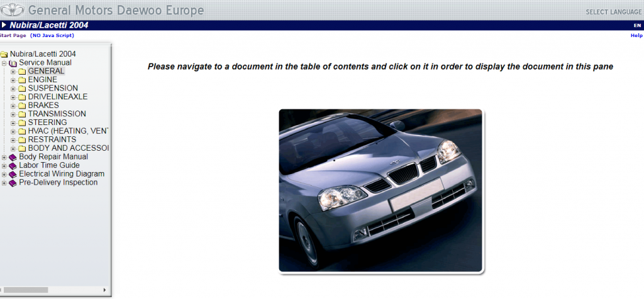Select the STEERING tree label

tap(48, 122)
